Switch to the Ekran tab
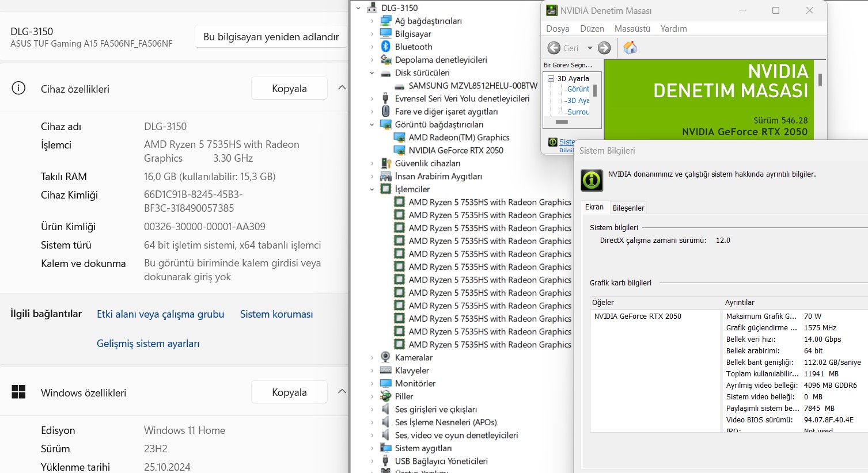Viewport: 868px width, 473px height. point(594,207)
